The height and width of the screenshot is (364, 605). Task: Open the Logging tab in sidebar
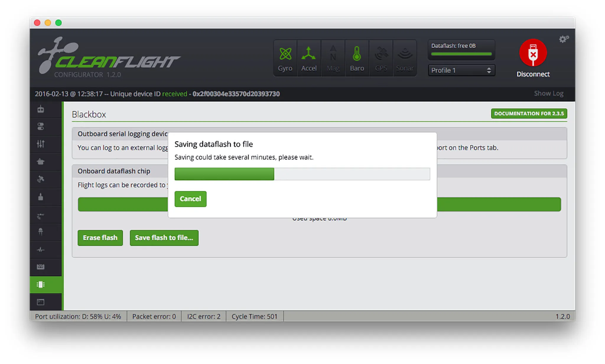[x=40, y=267]
